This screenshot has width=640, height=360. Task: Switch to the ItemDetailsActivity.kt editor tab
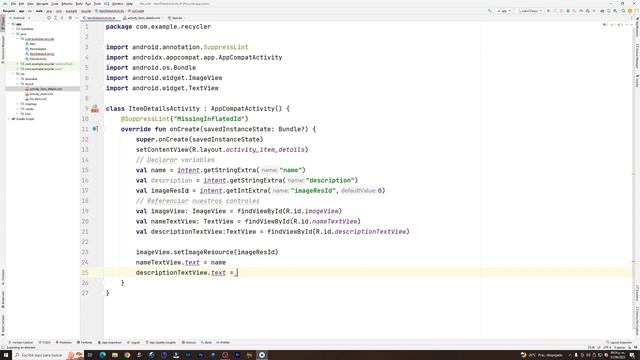100,18
